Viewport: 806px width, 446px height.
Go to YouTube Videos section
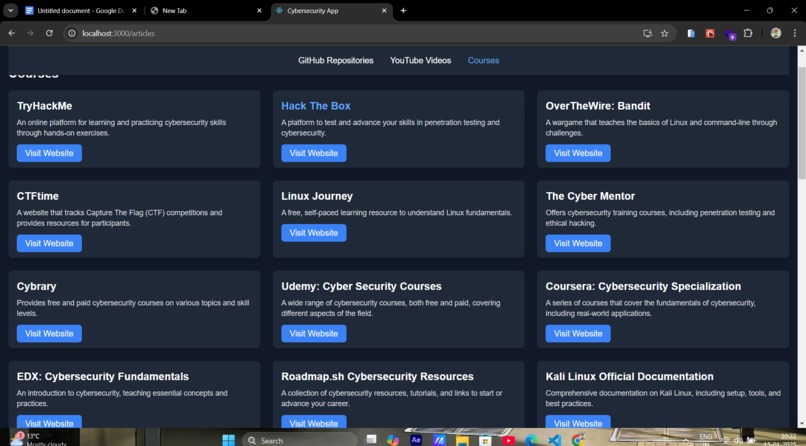click(420, 61)
